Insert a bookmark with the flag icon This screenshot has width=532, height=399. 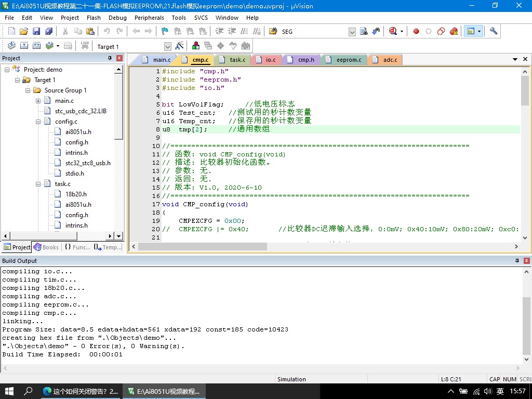tap(165, 31)
